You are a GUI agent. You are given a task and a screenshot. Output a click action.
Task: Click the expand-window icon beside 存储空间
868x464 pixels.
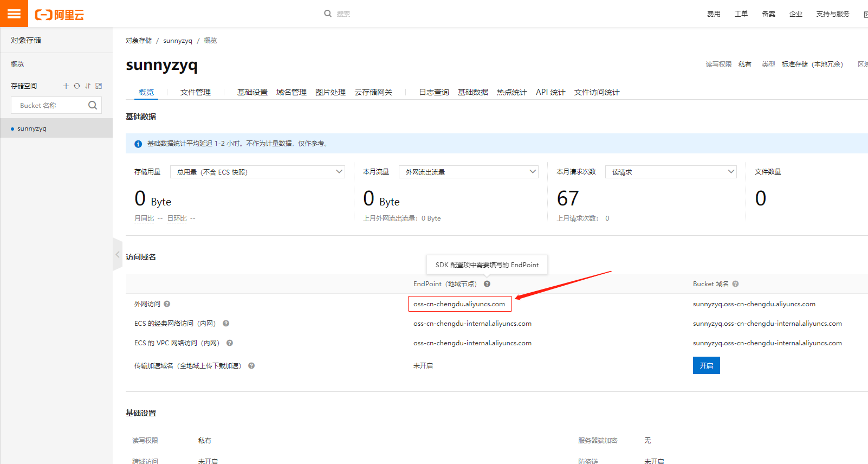click(x=99, y=86)
